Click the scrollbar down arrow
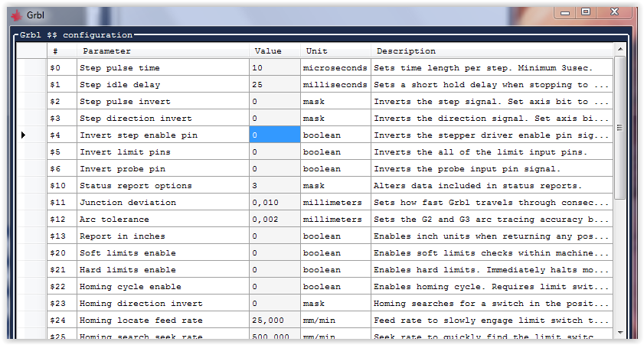This screenshot has height=345, width=644. coord(620,333)
